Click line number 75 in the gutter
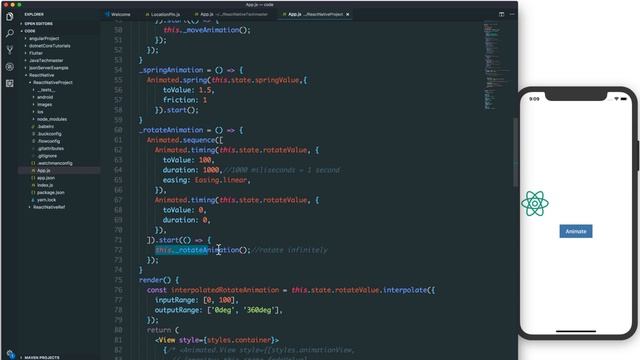Screen dimensions: 640x360 [x=118, y=280]
